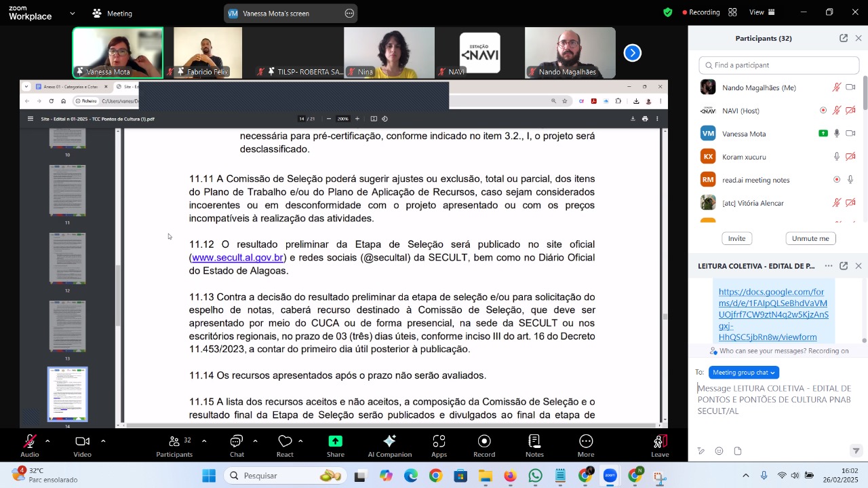Toggle camera with the Video button
This screenshot has width=868, height=488.
pos(83,446)
